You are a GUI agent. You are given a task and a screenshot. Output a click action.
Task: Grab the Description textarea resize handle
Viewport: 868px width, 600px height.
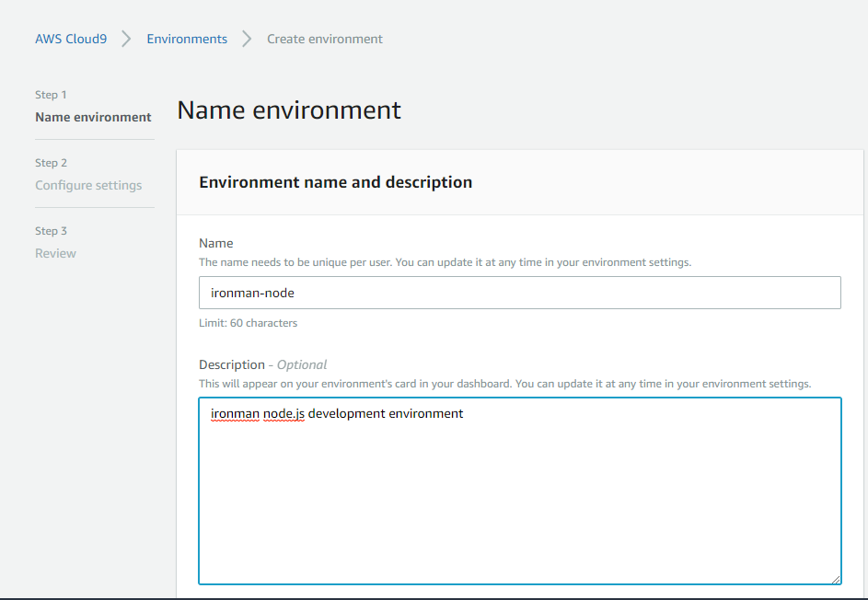coord(835,578)
